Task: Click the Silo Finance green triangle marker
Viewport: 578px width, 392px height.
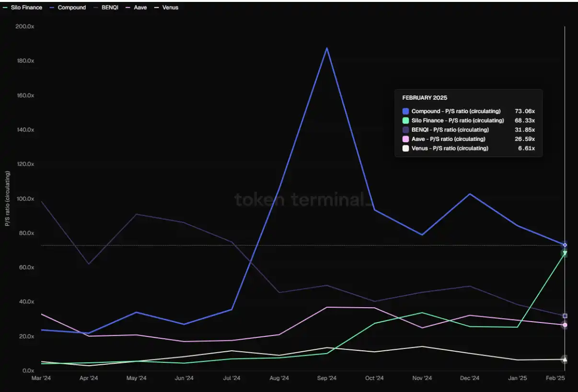Action: pyautogui.click(x=565, y=253)
